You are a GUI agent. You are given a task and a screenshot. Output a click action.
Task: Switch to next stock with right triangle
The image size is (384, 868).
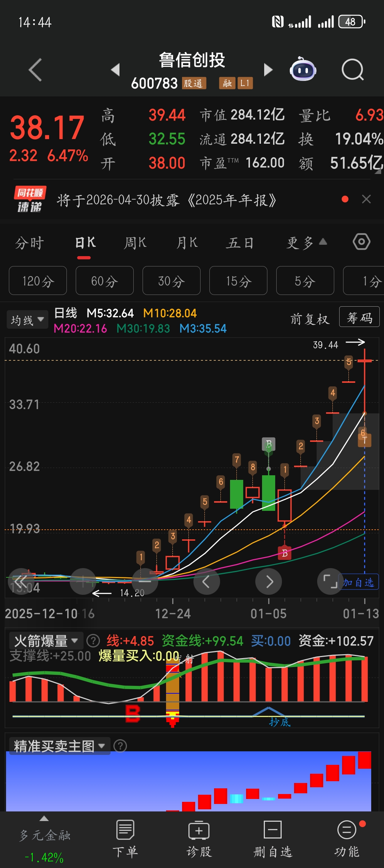coord(268,70)
